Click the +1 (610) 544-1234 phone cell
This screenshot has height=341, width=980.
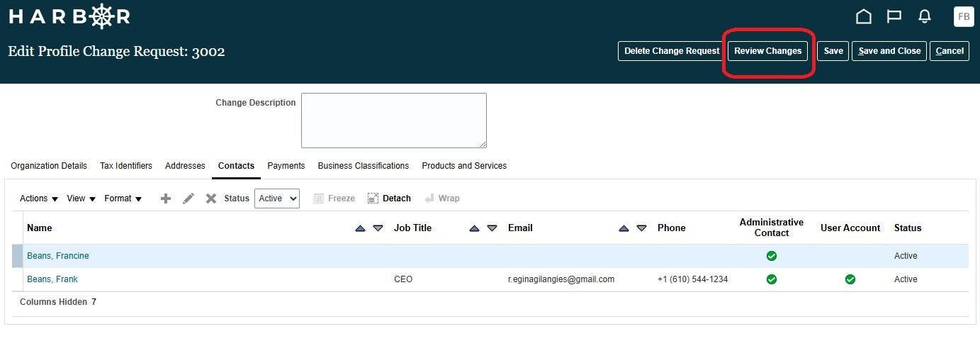692,279
